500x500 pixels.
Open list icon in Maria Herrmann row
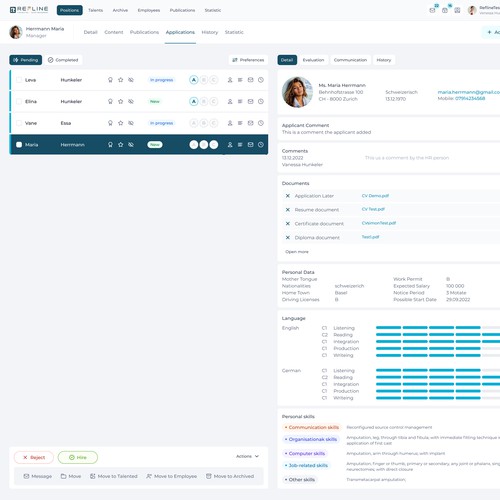point(240,145)
